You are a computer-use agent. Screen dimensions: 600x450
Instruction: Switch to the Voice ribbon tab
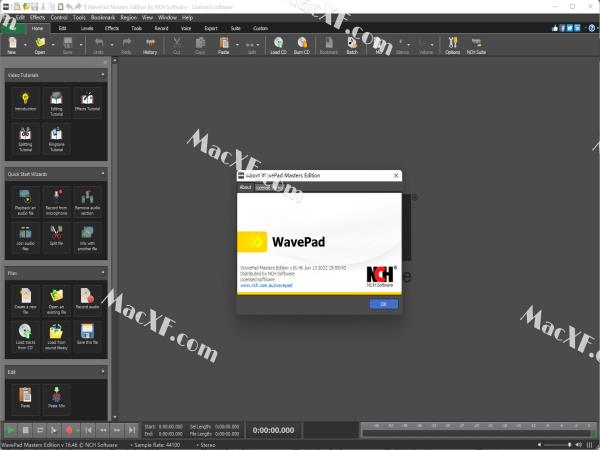coord(186,28)
